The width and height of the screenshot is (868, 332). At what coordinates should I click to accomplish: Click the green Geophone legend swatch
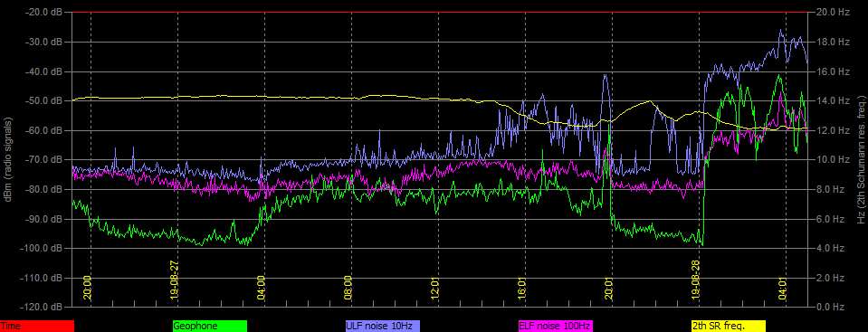coord(210,327)
